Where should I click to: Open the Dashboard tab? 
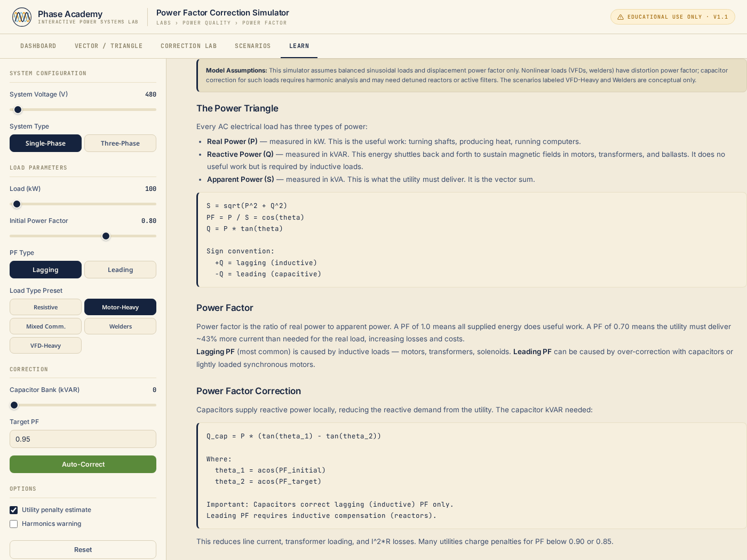pyautogui.click(x=38, y=46)
